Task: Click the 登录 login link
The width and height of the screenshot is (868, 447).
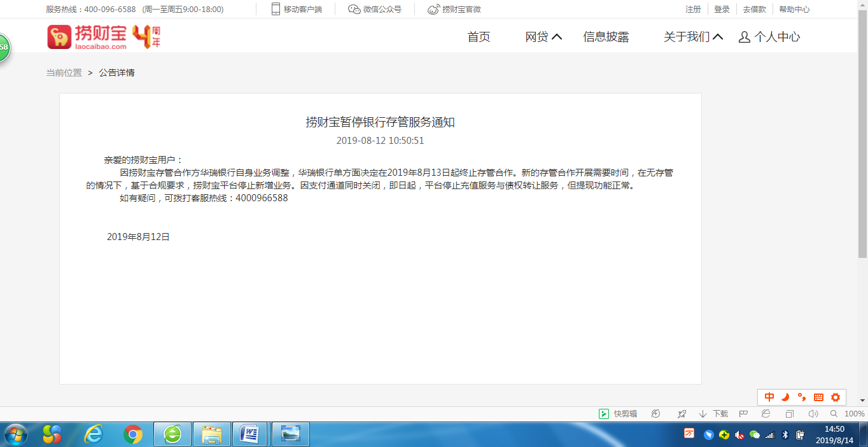Action: coord(722,10)
